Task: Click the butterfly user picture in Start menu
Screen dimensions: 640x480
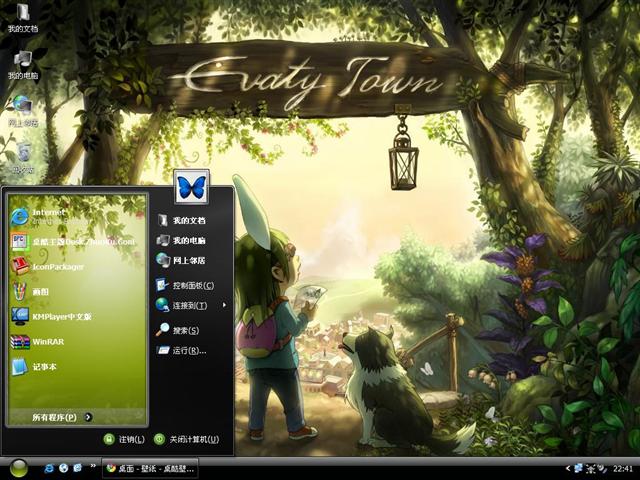Action: 191,187
